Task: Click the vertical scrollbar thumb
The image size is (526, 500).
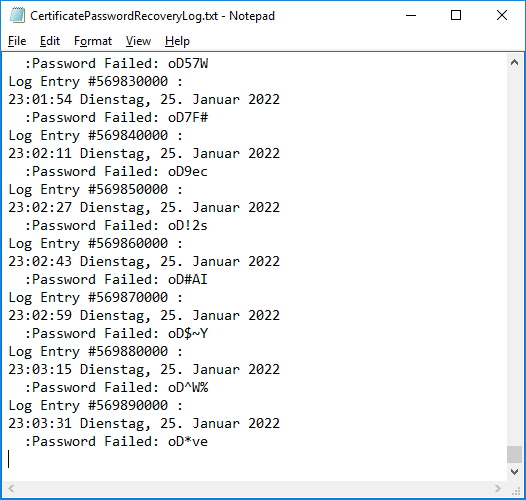Action: click(514, 454)
